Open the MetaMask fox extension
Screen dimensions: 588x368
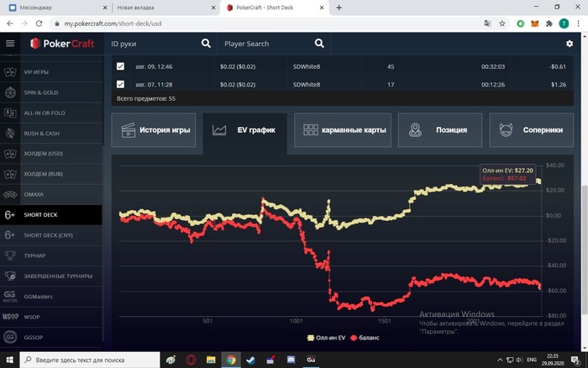pos(535,24)
